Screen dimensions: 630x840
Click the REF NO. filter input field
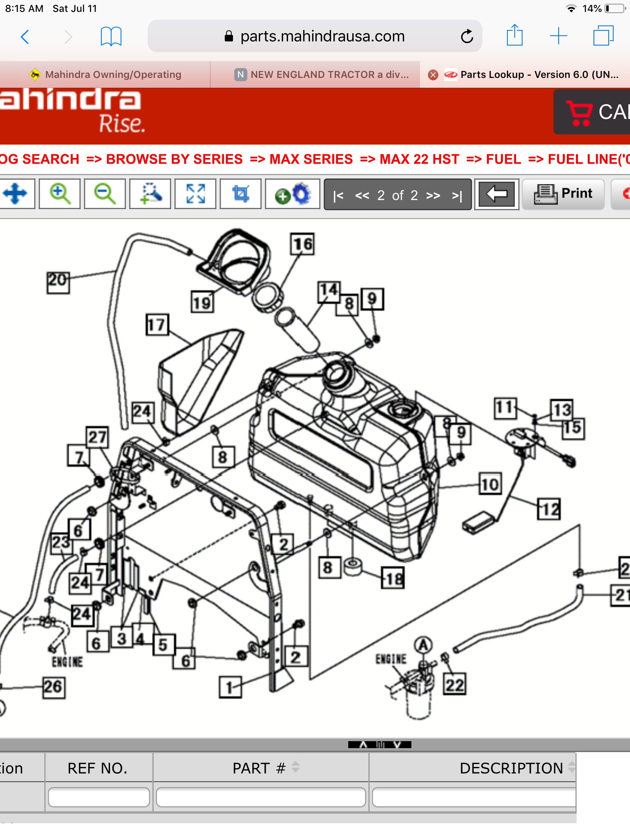[x=98, y=797]
